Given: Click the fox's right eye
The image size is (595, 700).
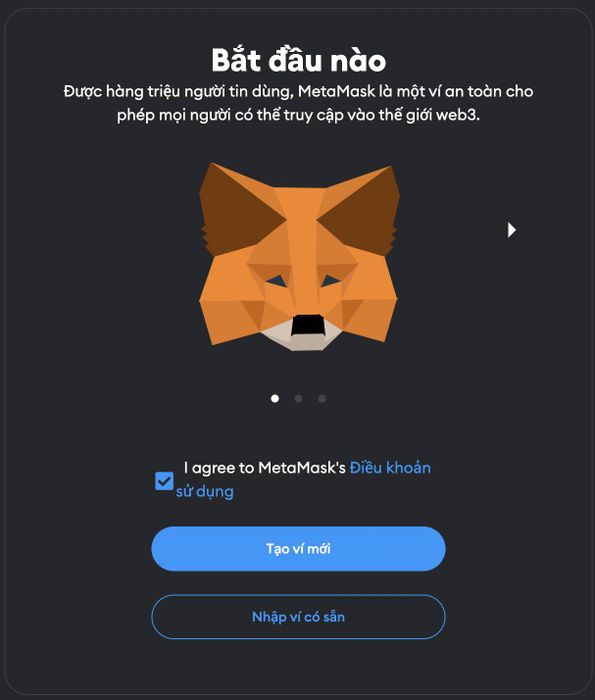Looking at the screenshot, I should click(331, 281).
